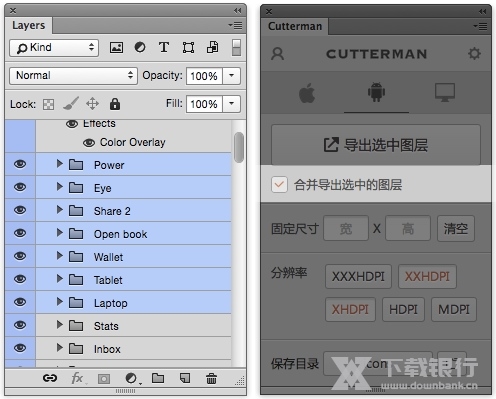Expand the Inbox group
The width and height of the screenshot is (496, 399).
coord(60,348)
